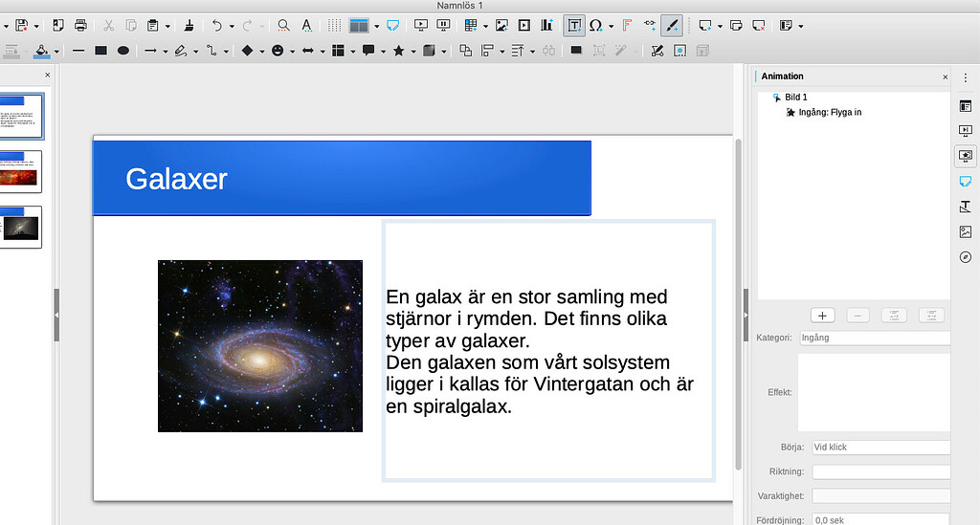Image resolution: width=980 pixels, height=525 pixels.
Task: Insert a table using the toolbar
Action: (x=471, y=26)
